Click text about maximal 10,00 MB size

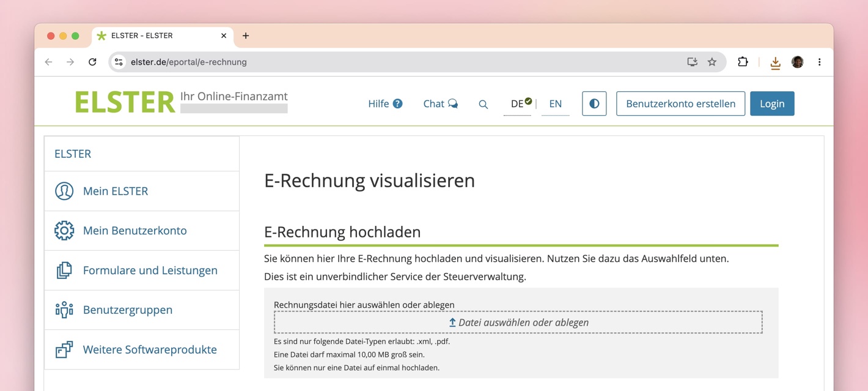click(x=349, y=354)
